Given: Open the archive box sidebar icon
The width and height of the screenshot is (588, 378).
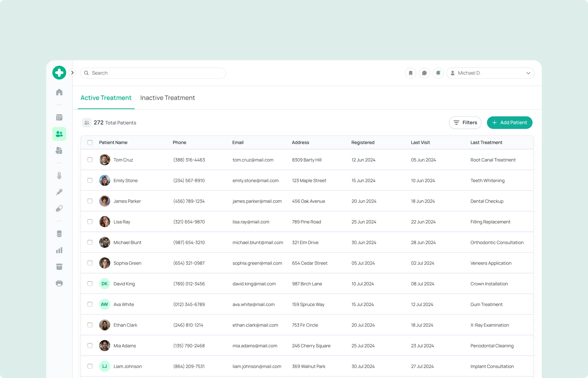Looking at the screenshot, I should [59, 267].
